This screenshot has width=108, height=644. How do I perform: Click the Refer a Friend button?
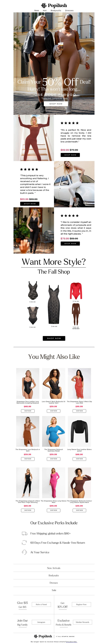[x=41, y=604]
